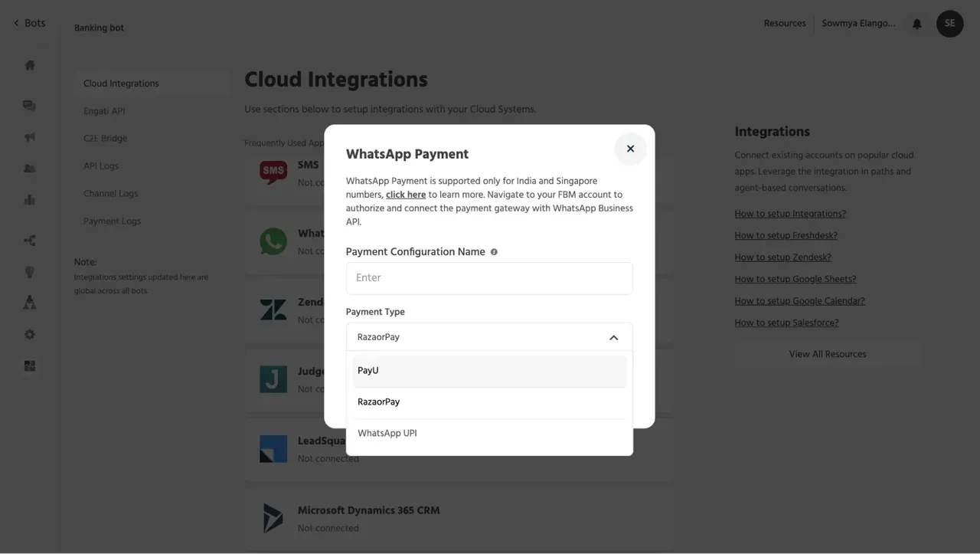Open API Logs section
This screenshot has width=980, height=554.
(x=101, y=166)
